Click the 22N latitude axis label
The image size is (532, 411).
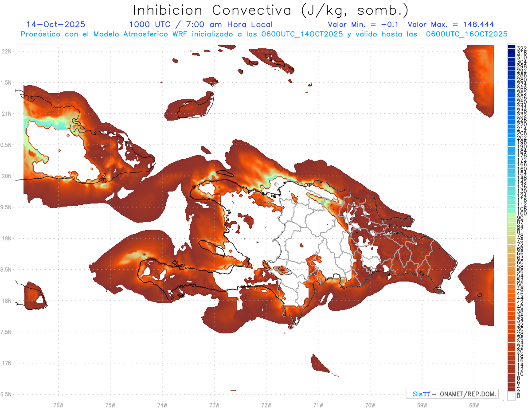tap(7, 51)
